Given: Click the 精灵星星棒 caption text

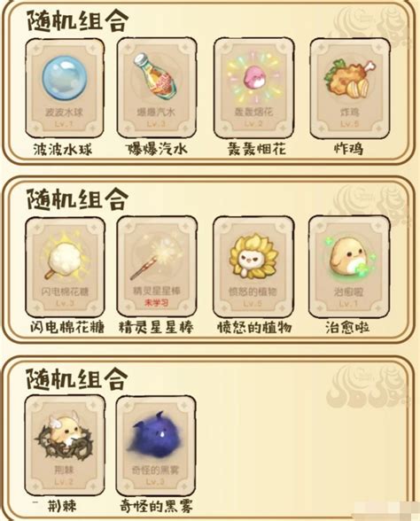Looking at the screenshot, I should [x=156, y=328].
